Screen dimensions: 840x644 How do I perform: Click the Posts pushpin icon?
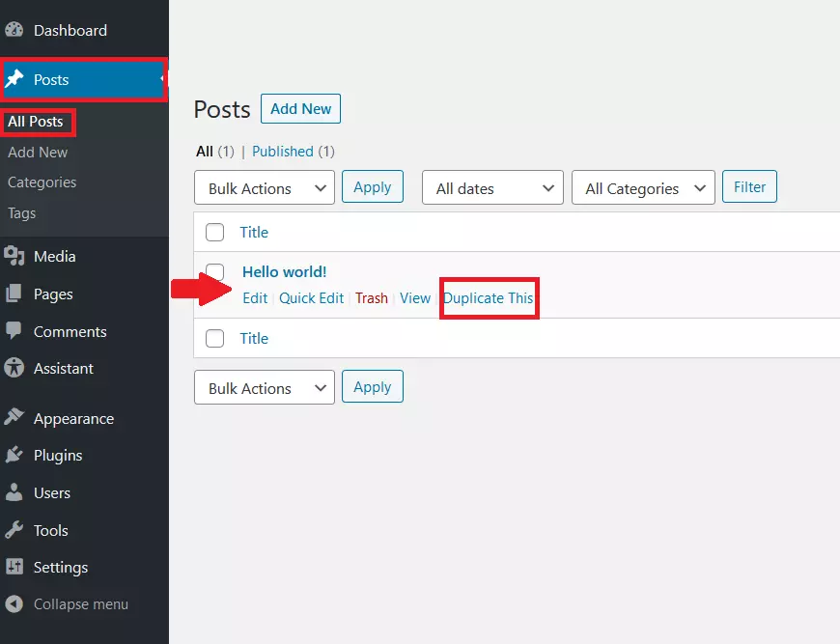[14, 79]
